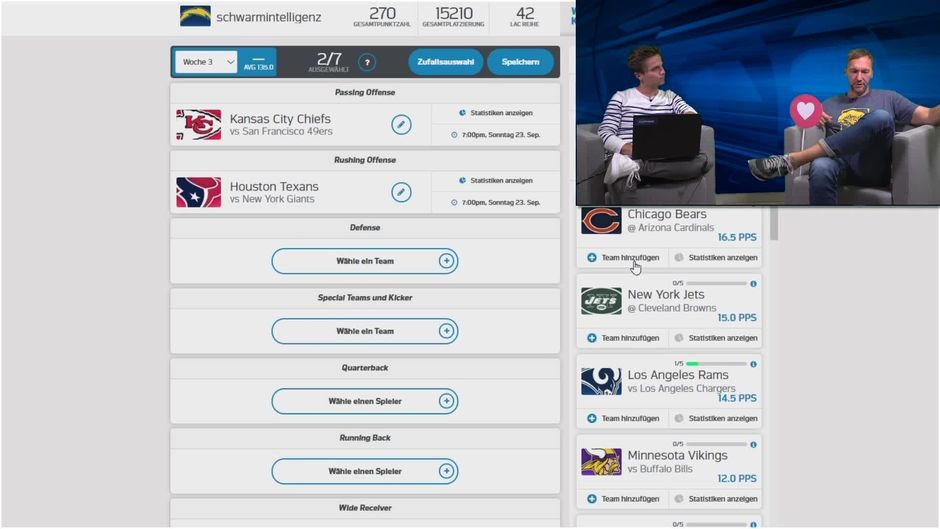Open Special Teams 'Wähle ein Team' selector

click(364, 331)
